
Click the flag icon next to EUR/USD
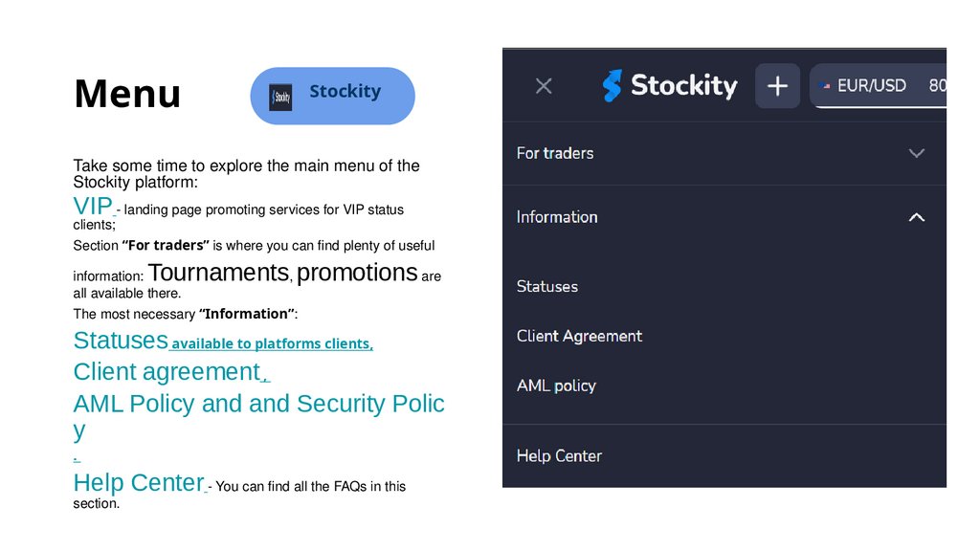826,86
